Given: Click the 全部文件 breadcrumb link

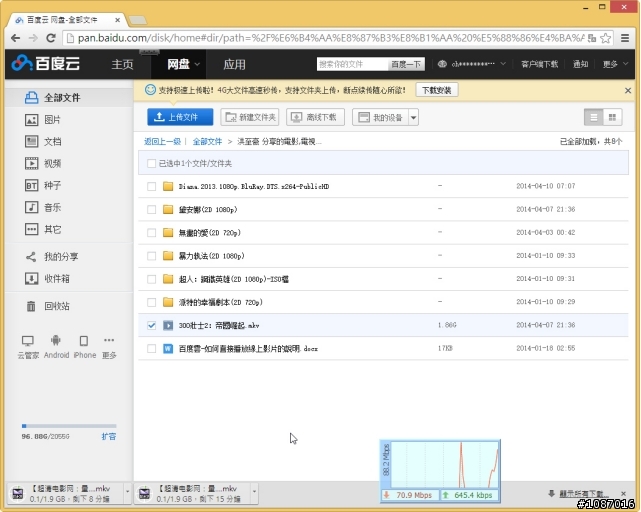Looking at the screenshot, I should [207, 141].
